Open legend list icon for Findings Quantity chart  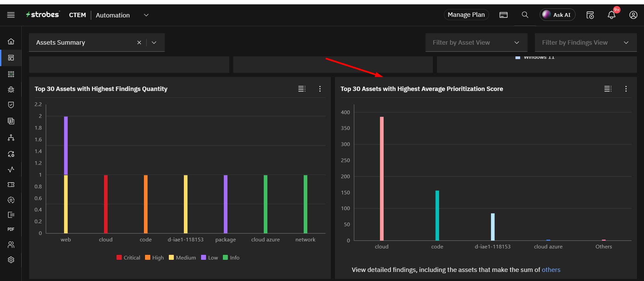(302, 89)
